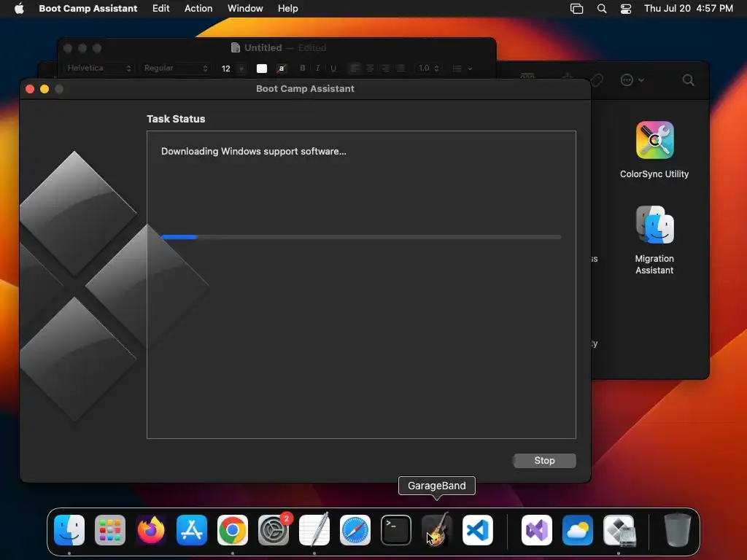Toggle italic formatting in TextEdit
This screenshot has height=560, width=747.
click(x=317, y=68)
